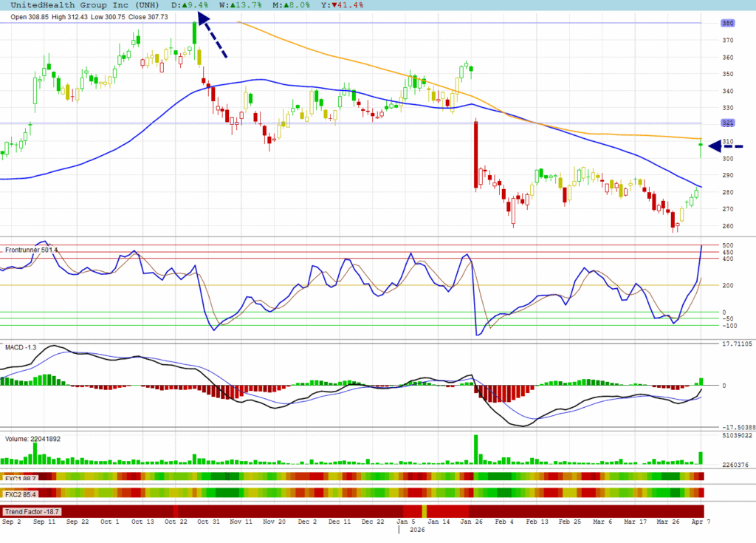Click the daily change D: 9.4% indicator
756x543 pixels.
(190, 4)
